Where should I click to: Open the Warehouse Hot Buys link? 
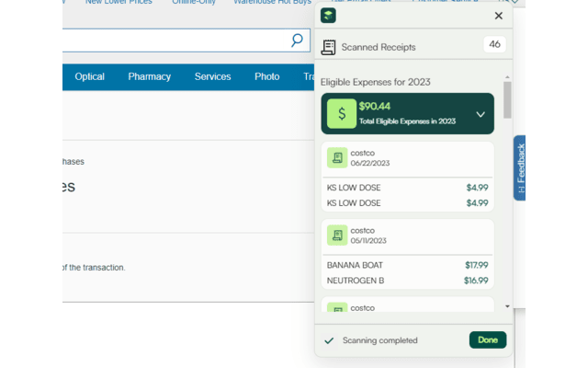(x=272, y=2)
